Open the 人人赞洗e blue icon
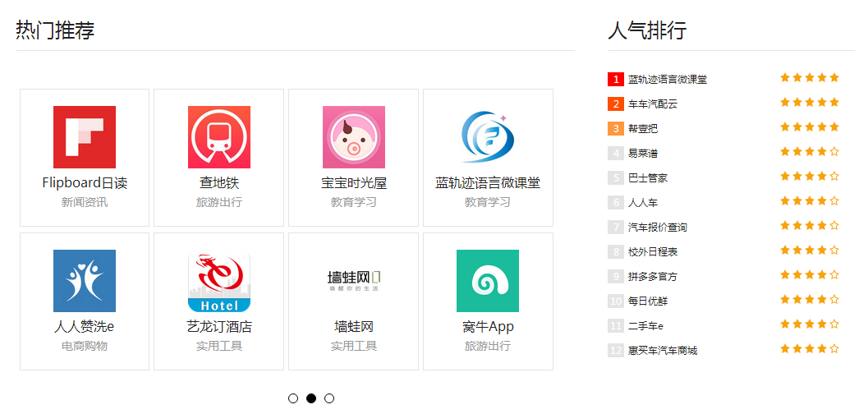The width and height of the screenshot is (868, 414). click(x=85, y=281)
